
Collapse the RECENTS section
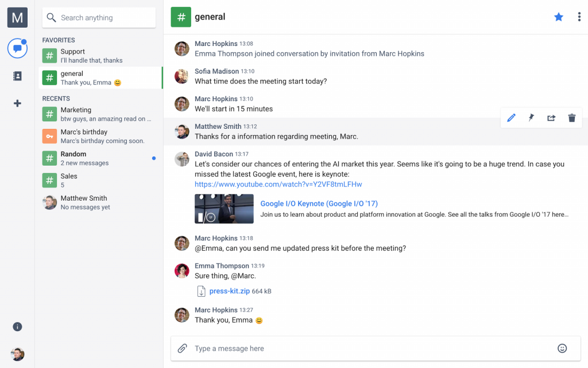[55, 98]
